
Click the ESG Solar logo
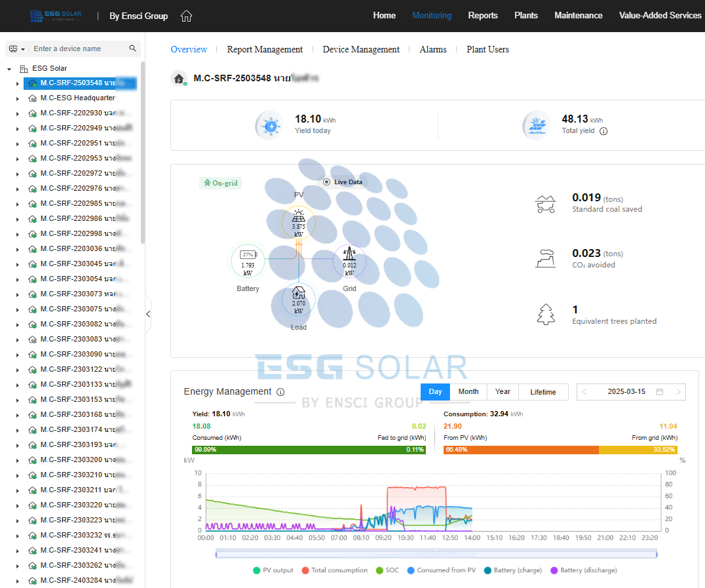(56, 16)
